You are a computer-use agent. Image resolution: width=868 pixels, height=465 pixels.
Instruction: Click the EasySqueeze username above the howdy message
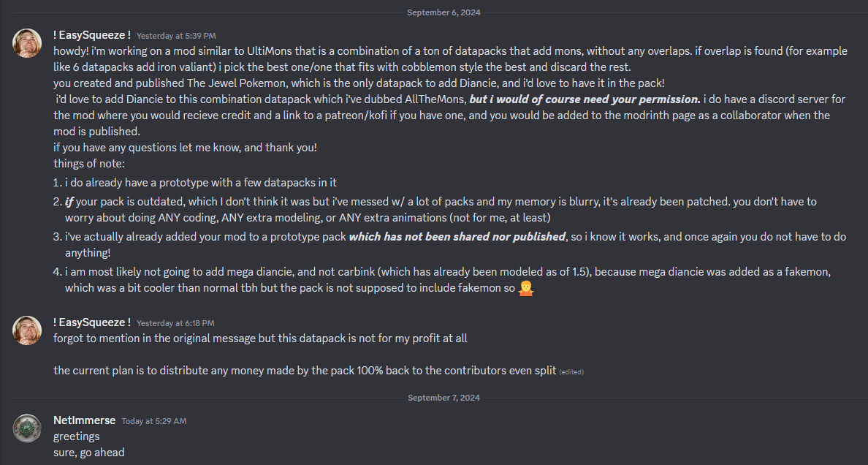pyautogui.click(x=92, y=35)
